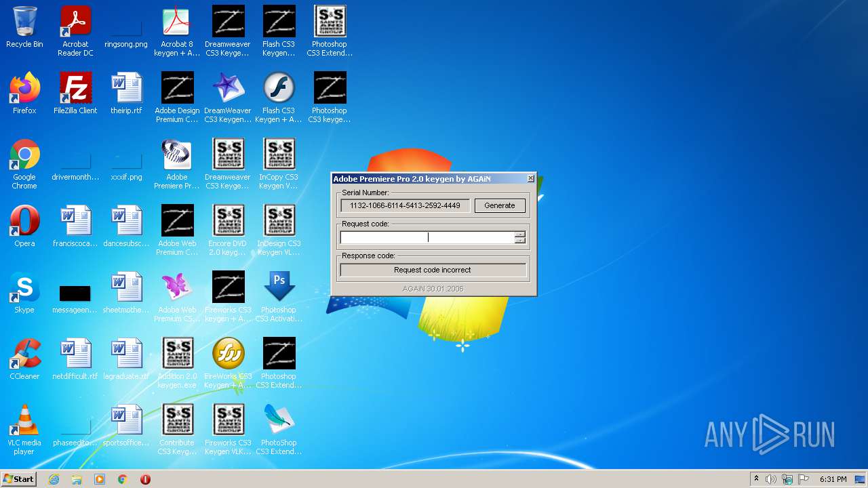The width and height of the screenshot is (868, 488).
Task: Click the Request code up arrow
Action: 520,235
